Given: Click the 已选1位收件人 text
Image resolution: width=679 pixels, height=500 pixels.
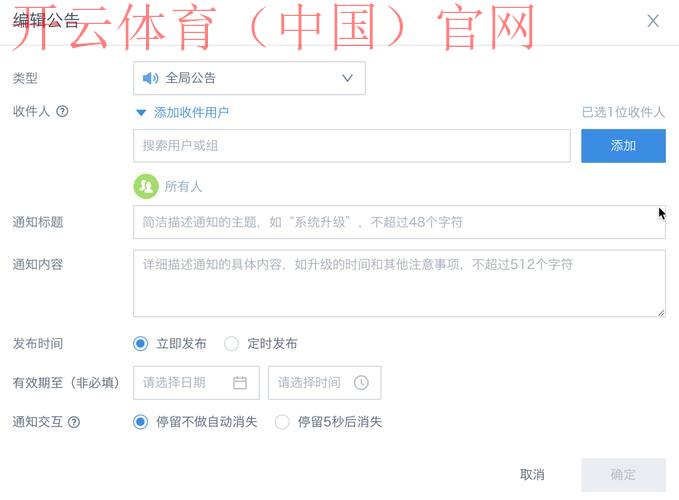Looking at the screenshot, I should tap(623, 112).
